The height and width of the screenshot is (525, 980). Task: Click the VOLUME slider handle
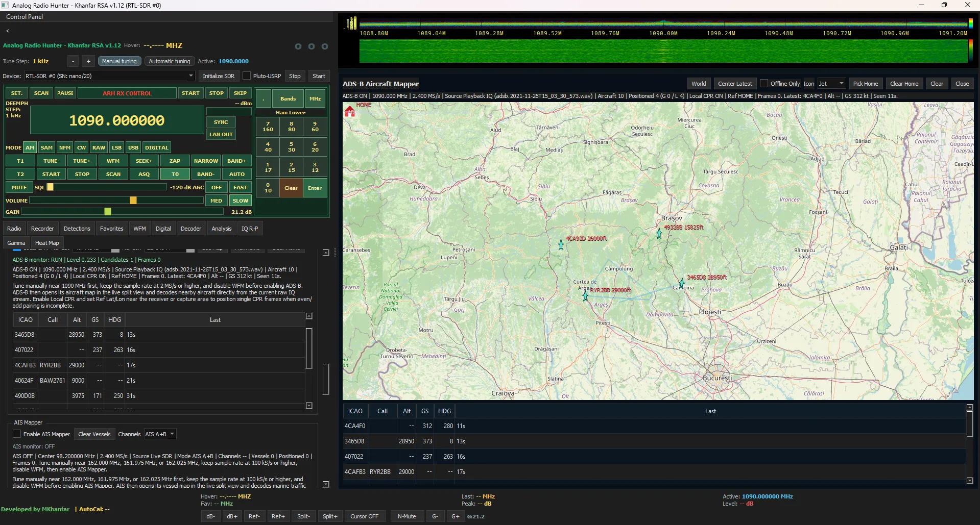pyautogui.click(x=133, y=201)
